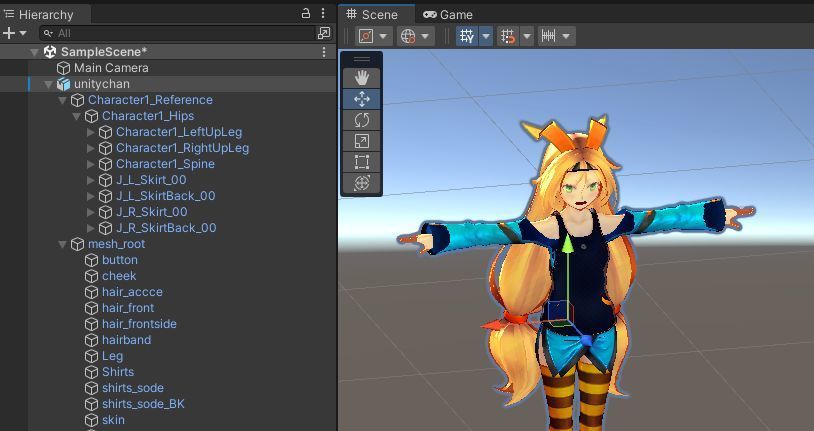Open the handle rotation dropdown arrow
Screen dimensions: 814x431
click(x=425, y=36)
